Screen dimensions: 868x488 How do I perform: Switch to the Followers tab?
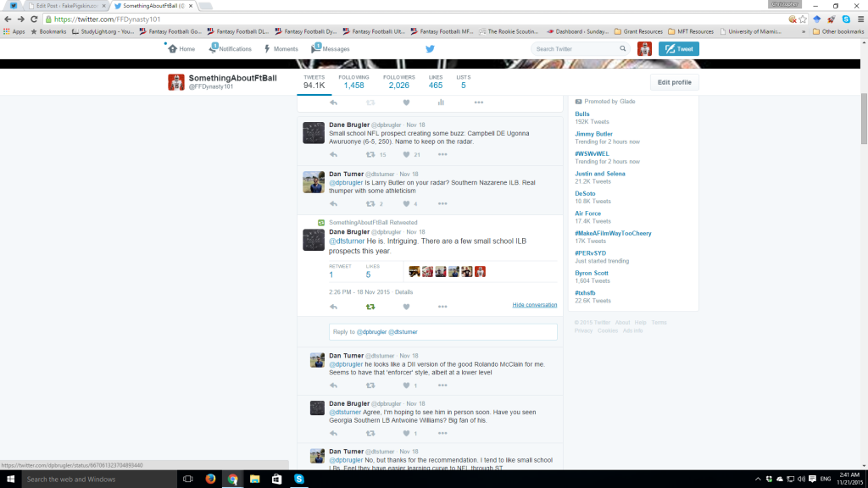click(398, 80)
